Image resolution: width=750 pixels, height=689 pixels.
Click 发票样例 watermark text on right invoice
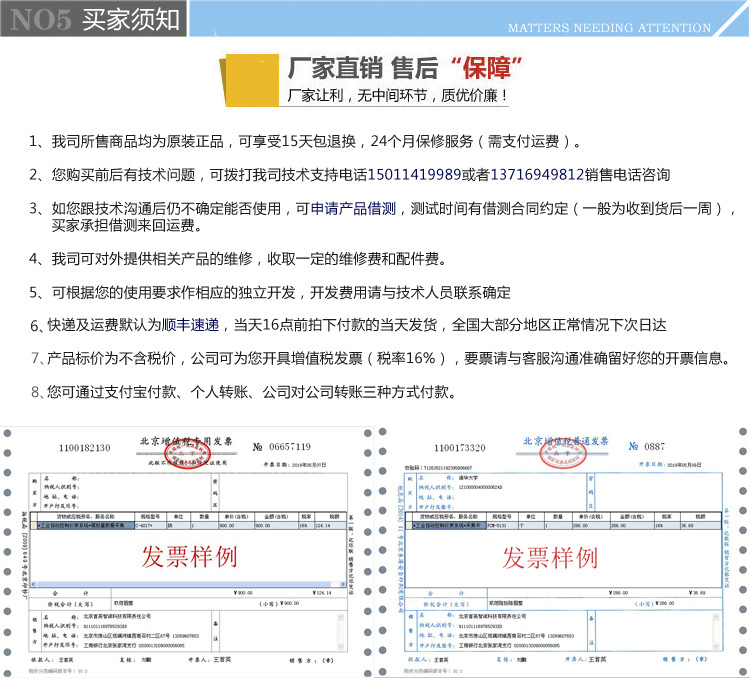pos(550,558)
